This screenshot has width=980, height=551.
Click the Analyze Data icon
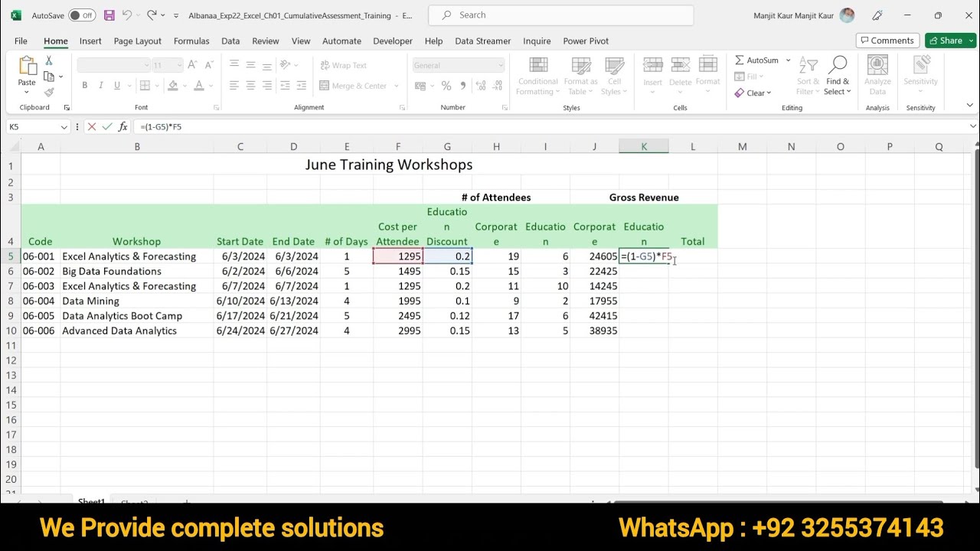877,66
